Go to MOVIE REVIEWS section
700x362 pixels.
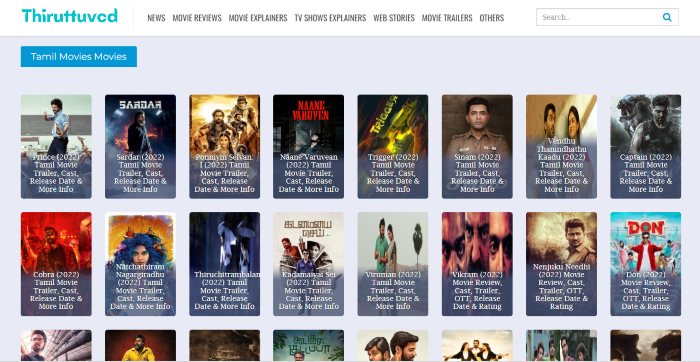[197, 18]
